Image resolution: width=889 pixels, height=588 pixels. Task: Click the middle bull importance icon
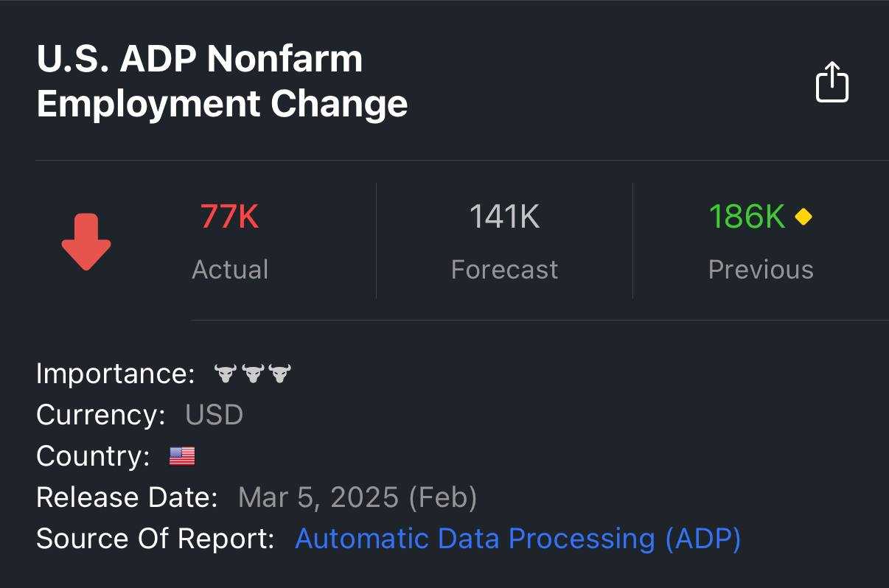(x=252, y=374)
